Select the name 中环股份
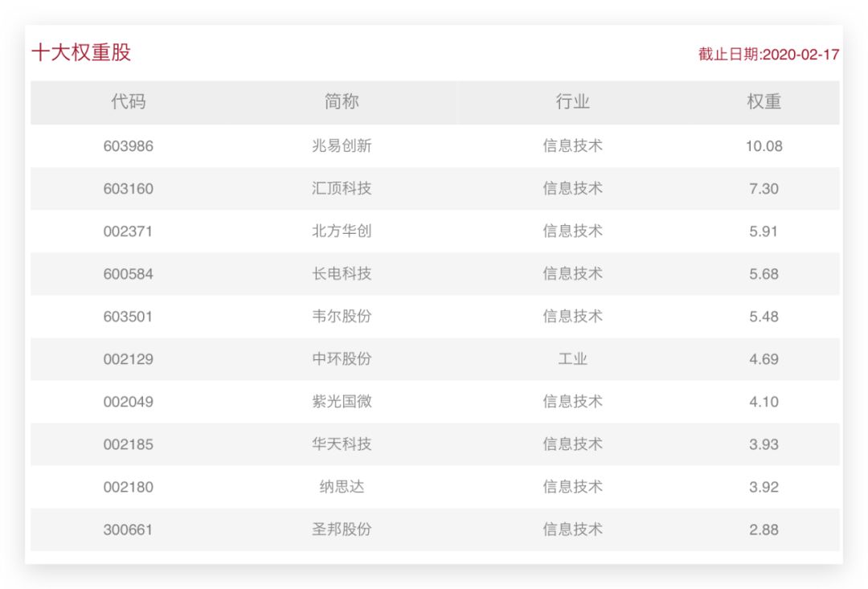This screenshot has height=589, width=868. pyautogui.click(x=342, y=358)
